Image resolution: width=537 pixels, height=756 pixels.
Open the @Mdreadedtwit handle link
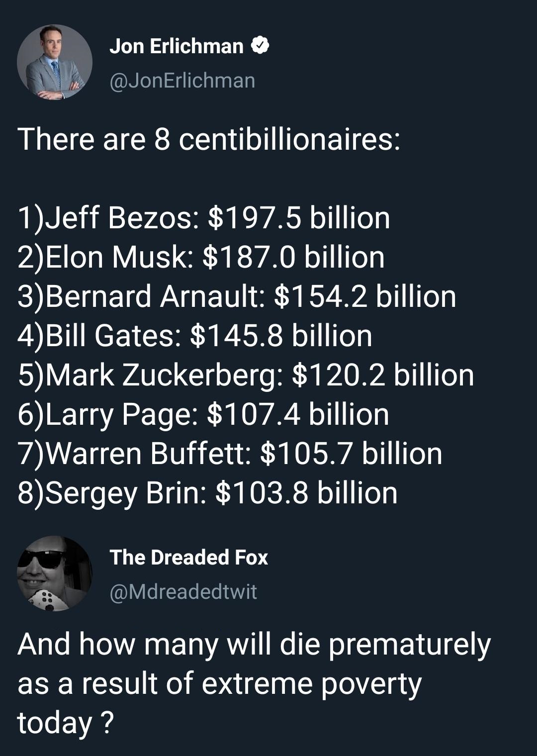tap(183, 591)
